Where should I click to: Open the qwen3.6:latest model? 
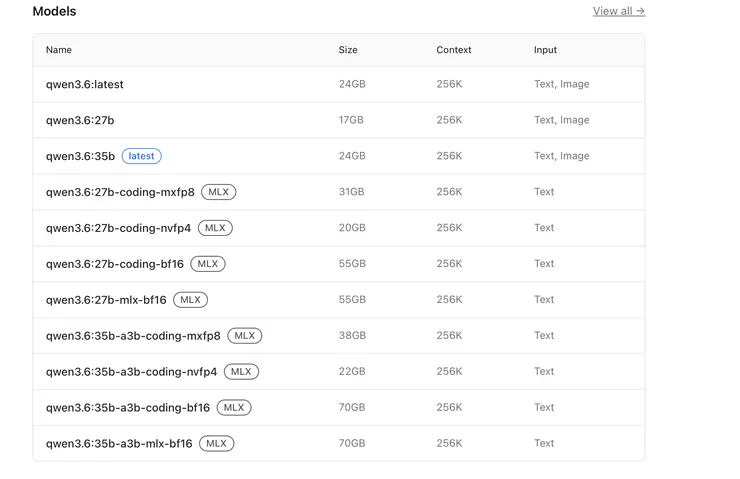pyautogui.click(x=84, y=84)
